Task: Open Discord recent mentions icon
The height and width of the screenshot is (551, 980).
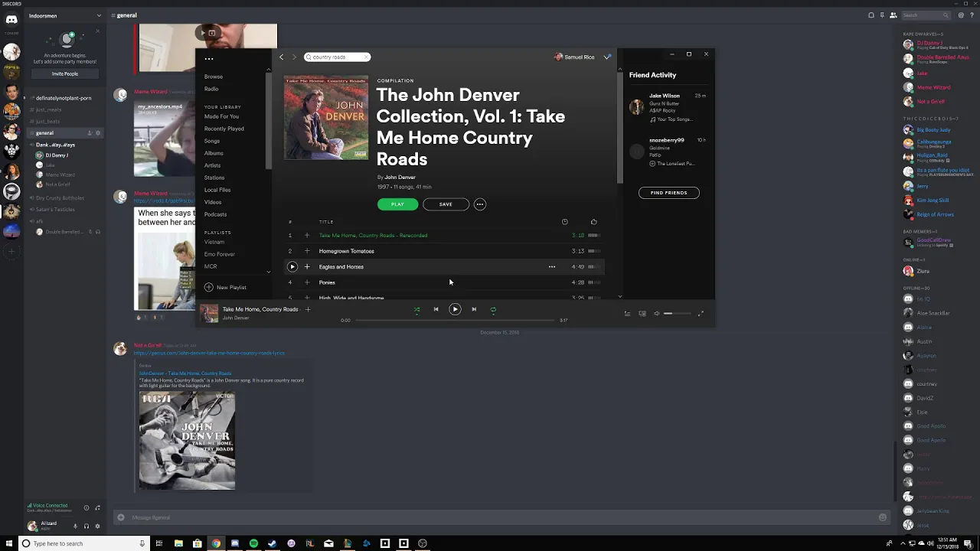Action: pos(961,15)
